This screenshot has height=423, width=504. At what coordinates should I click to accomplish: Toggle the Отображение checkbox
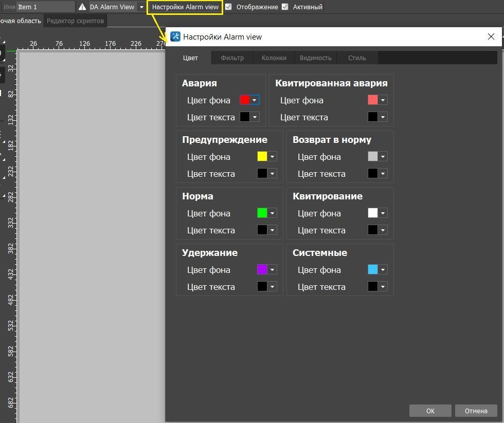228,7
